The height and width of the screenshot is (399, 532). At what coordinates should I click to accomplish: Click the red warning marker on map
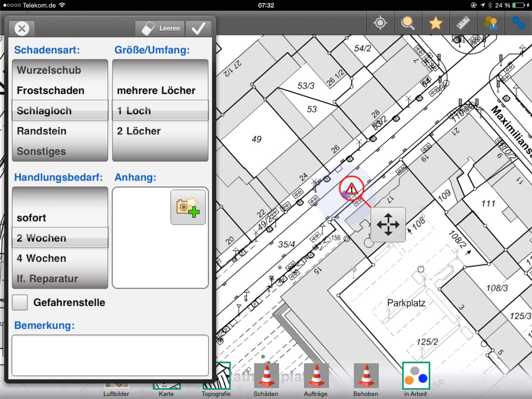[351, 189]
